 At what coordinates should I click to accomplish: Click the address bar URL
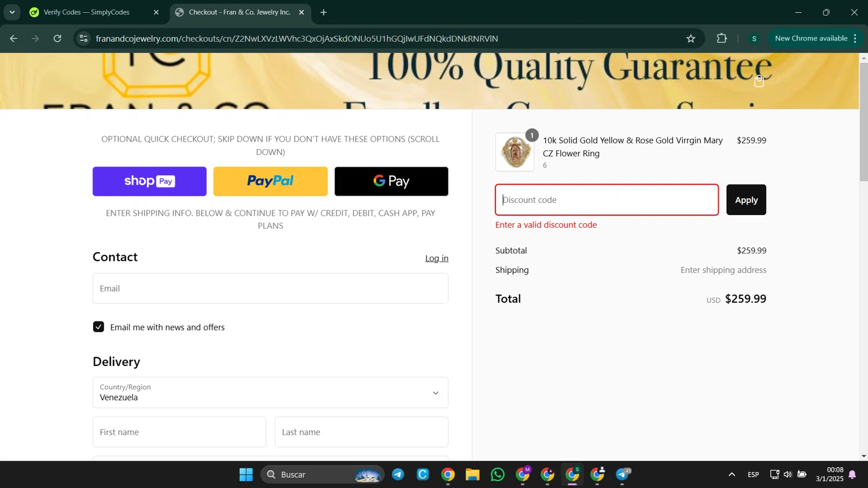coord(297,38)
